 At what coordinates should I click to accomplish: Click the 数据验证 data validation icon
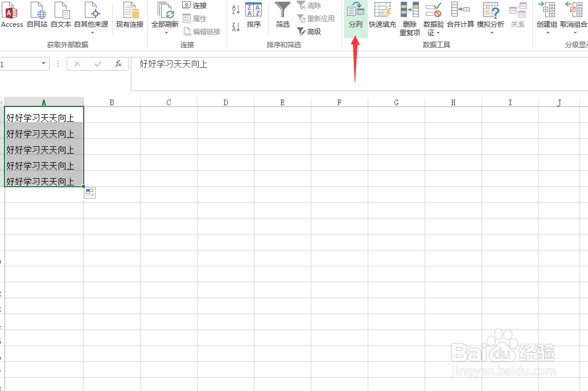(x=434, y=10)
